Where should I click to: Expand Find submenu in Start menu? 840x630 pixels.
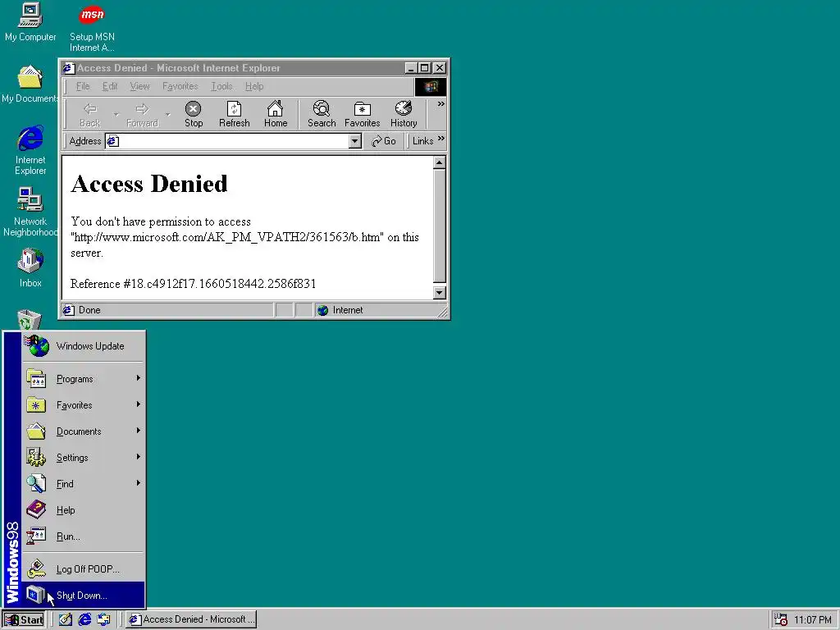[x=83, y=484]
